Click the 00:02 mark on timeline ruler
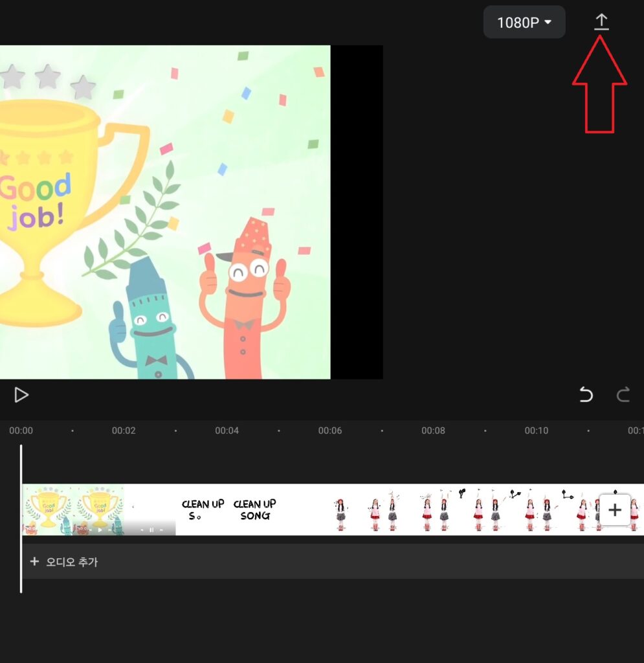 click(124, 431)
